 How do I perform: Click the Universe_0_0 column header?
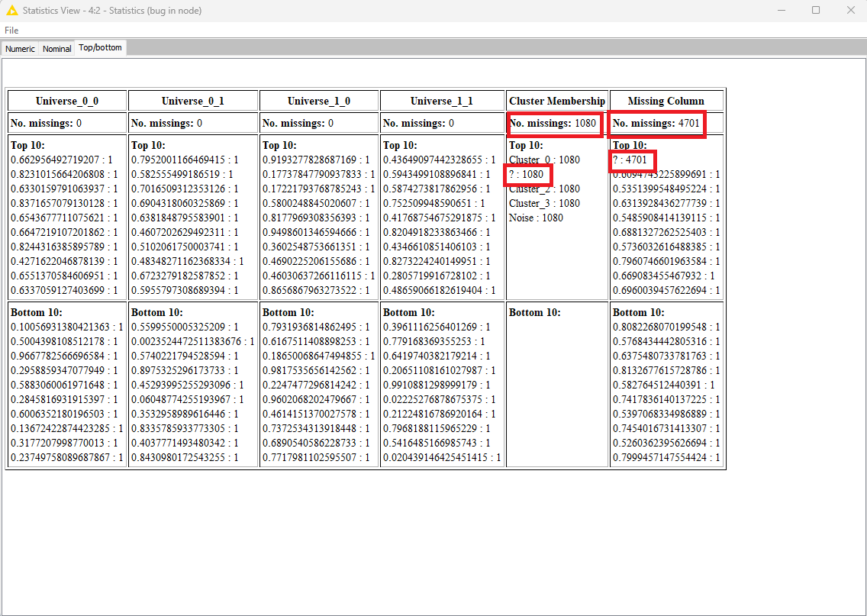pyautogui.click(x=67, y=101)
